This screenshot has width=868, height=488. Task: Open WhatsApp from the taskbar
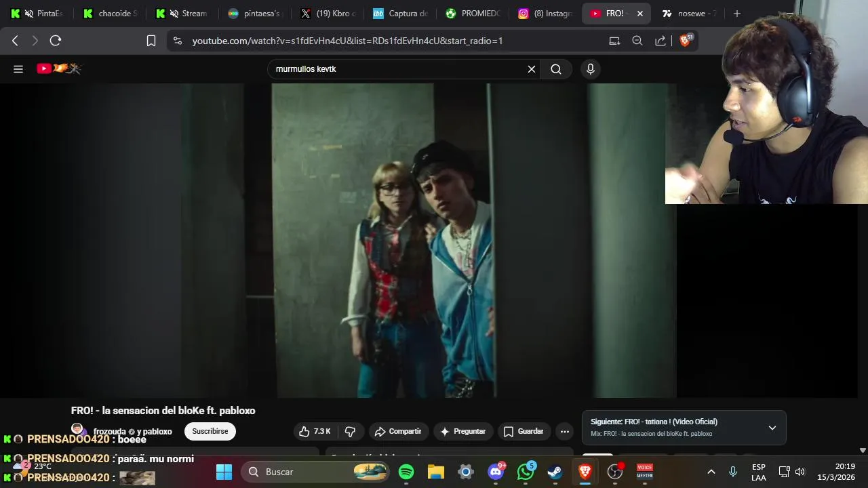(526, 472)
